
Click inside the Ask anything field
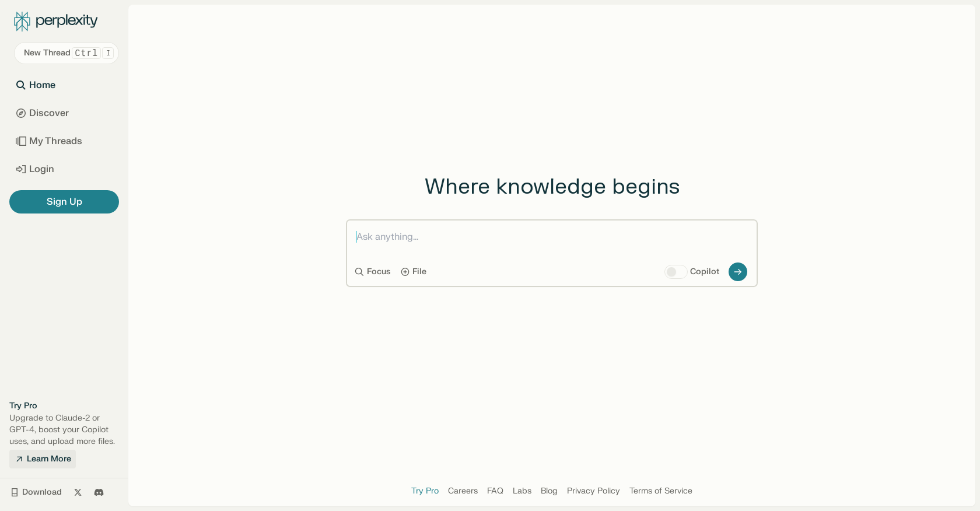(x=551, y=237)
